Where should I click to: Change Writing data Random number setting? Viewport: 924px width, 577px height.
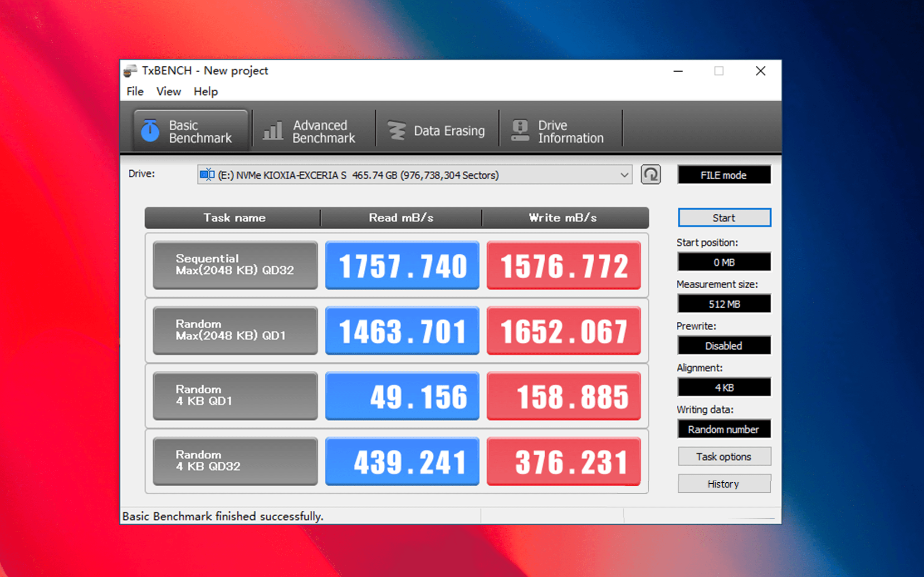[x=724, y=429]
